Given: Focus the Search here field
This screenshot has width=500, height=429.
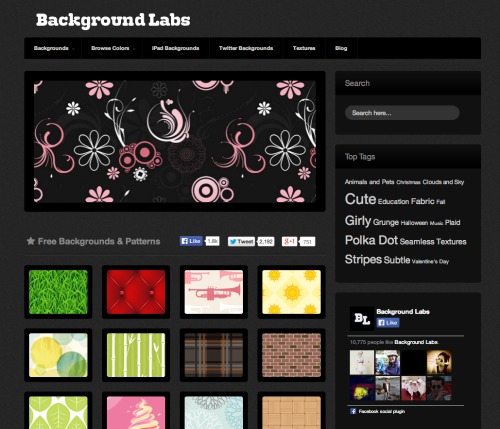Looking at the screenshot, I should (x=402, y=113).
